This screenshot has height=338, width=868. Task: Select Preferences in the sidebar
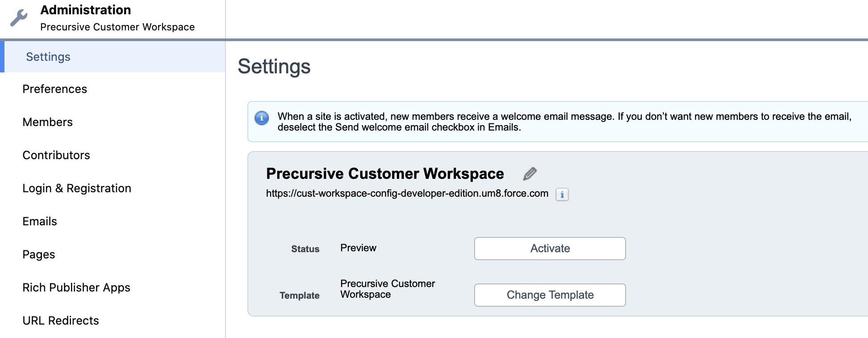(x=54, y=89)
